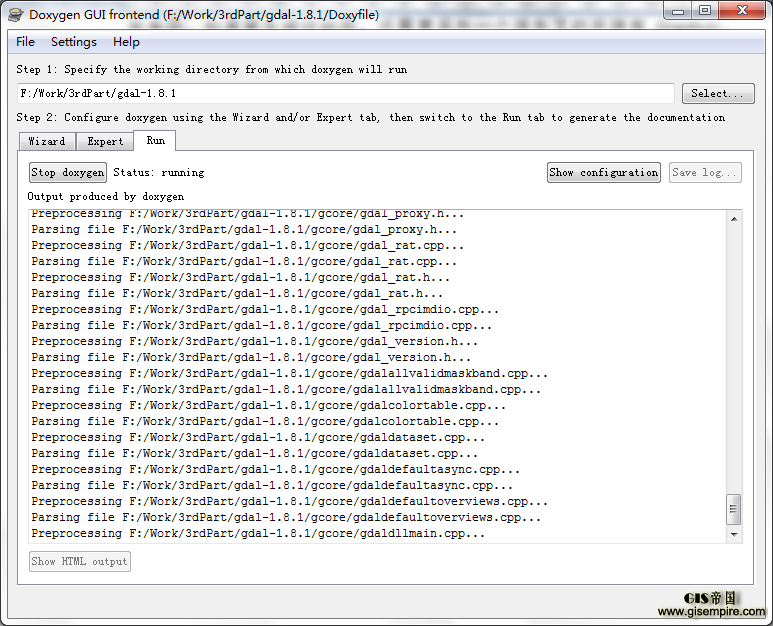The width and height of the screenshot is (773, 626).
Task: Click the output log scrollbar thumb
Action: coord(734,509)
